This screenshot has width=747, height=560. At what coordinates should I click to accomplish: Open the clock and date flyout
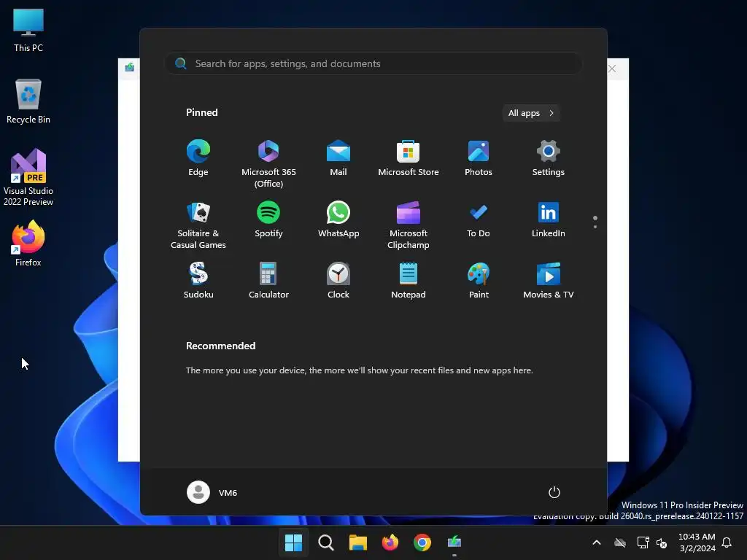[697, 542]
